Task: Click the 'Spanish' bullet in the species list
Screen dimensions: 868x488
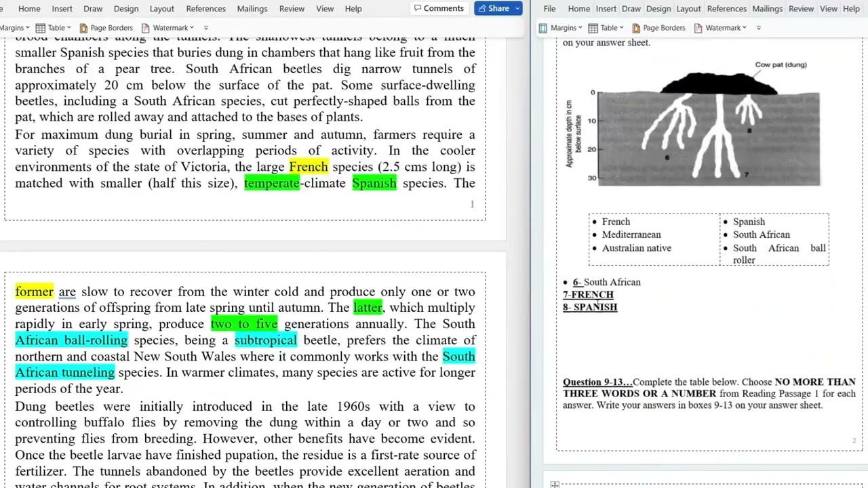Action: coord(749,222)
